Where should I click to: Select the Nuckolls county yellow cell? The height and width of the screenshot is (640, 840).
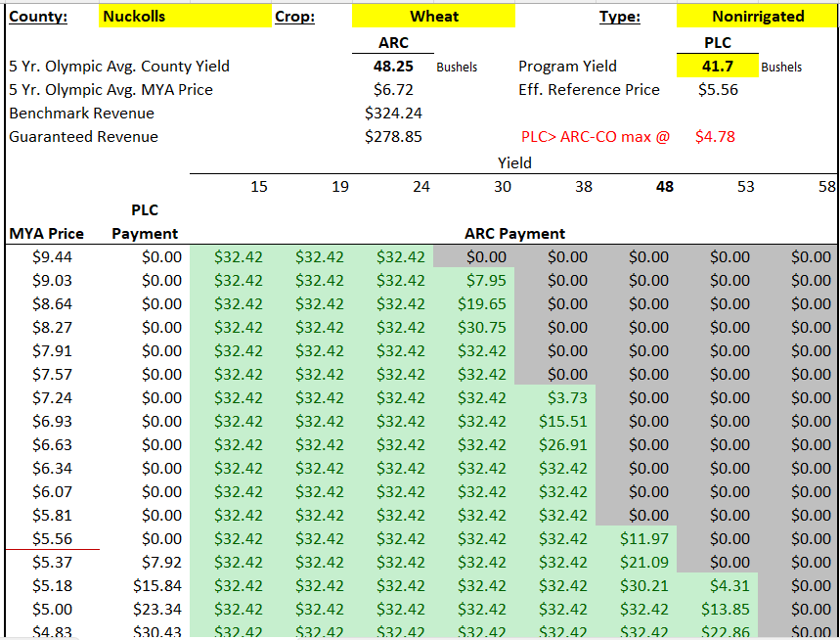(184, 17)
